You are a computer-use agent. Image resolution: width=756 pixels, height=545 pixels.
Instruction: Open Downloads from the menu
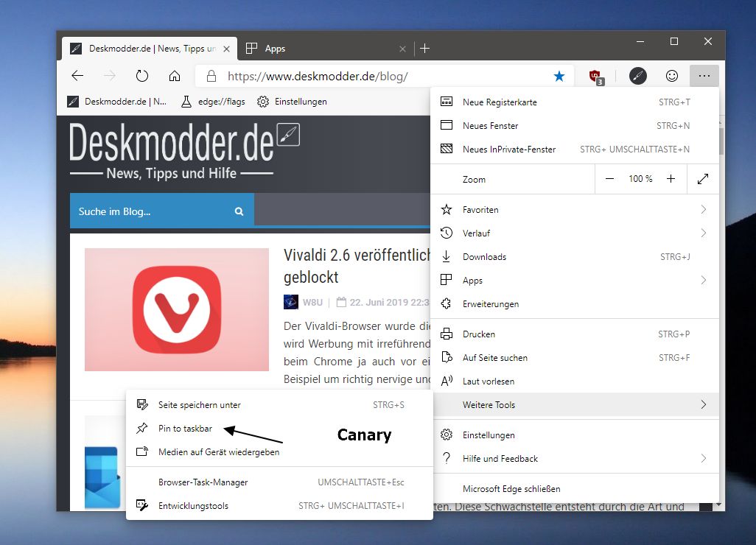pyautogui.click(x=575, y=257)
